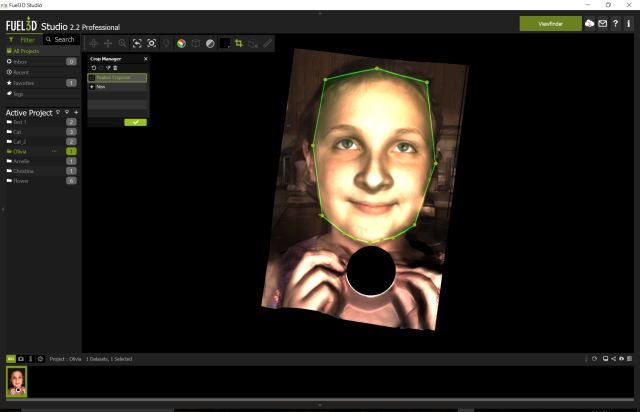Expand the New crop entry
The height and width of the screenshot is (412, 640).
[x=92, y=87]
